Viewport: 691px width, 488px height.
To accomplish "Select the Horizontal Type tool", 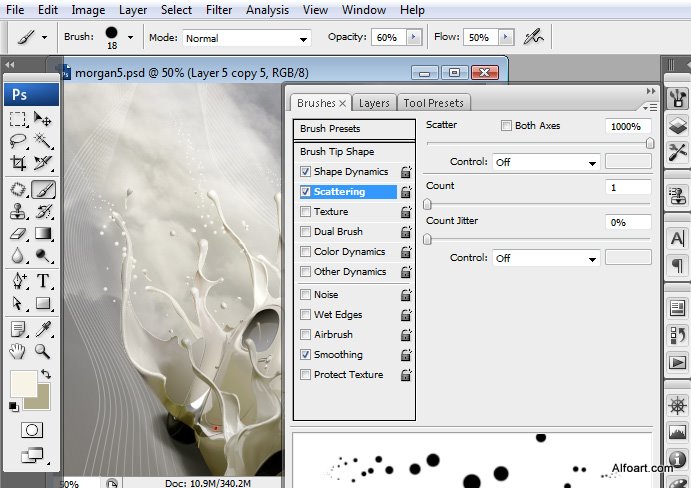I will pyautogui.click(x=43, y=280).
